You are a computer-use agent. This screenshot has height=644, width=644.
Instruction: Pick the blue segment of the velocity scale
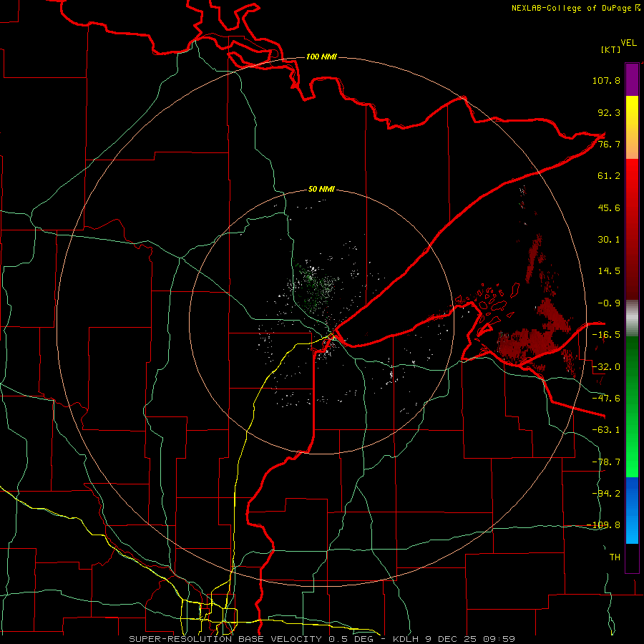coord(632,509)
